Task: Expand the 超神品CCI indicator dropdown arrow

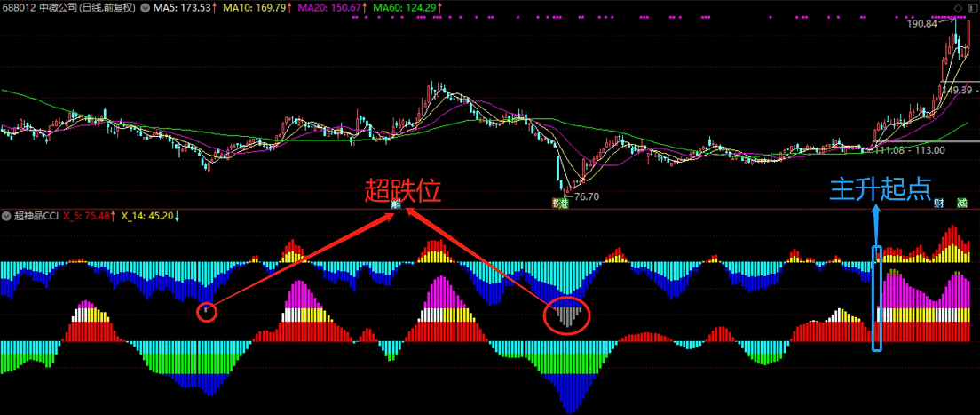Action: (6, 217)
